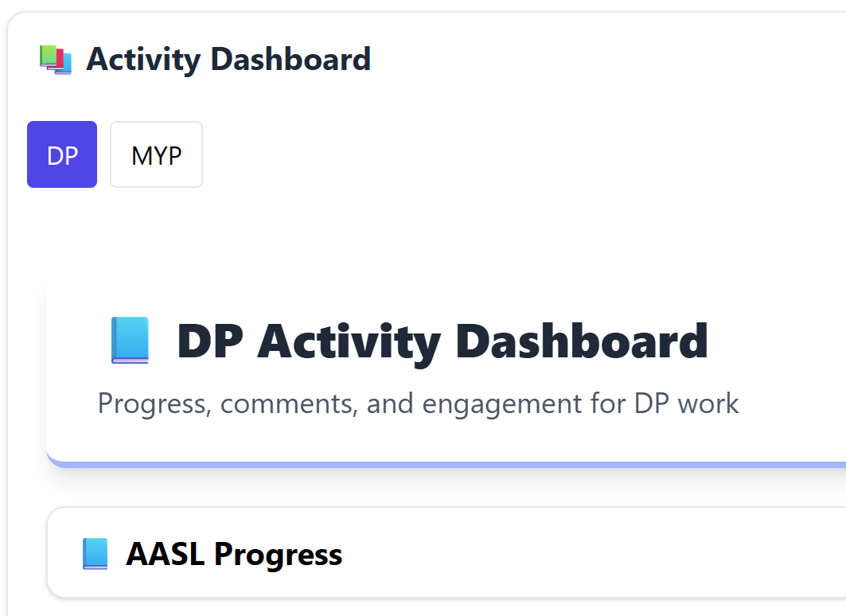Switch to the MYP tab

coord(157,155)
